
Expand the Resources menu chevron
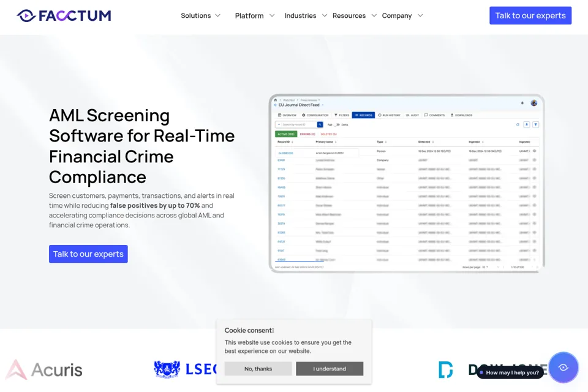(374, 15)
